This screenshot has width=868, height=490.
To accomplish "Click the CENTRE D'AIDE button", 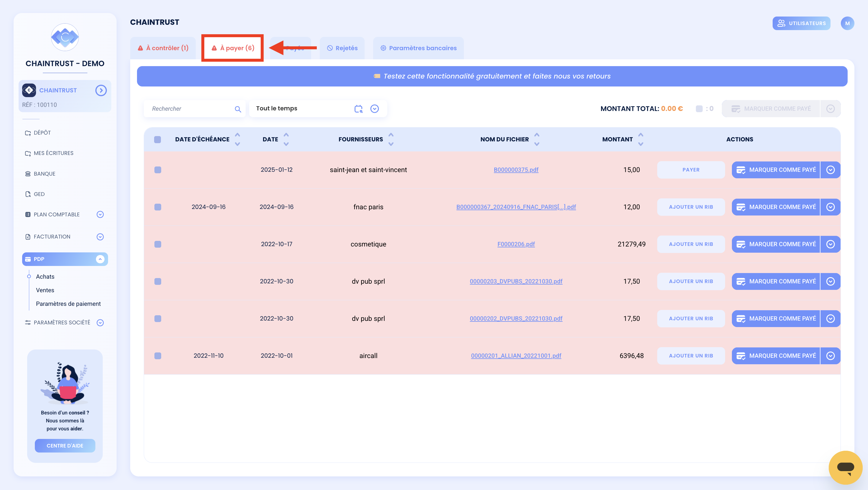I will (x=65, y=445).
